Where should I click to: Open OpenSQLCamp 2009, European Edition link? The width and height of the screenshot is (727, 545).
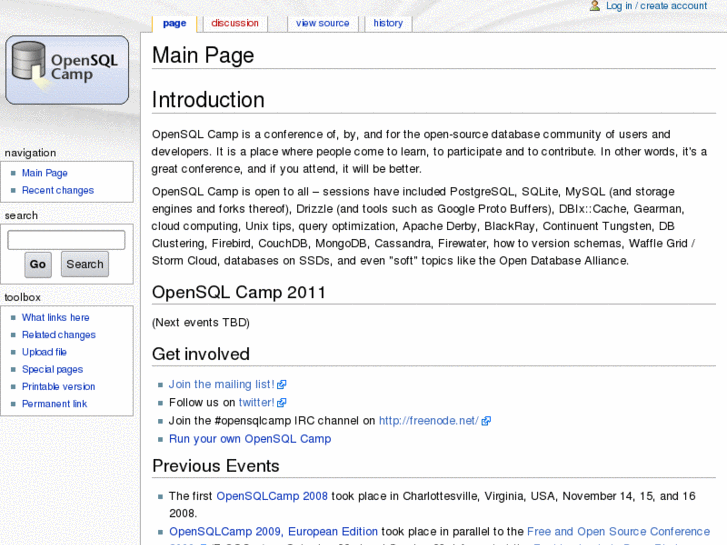274,532
